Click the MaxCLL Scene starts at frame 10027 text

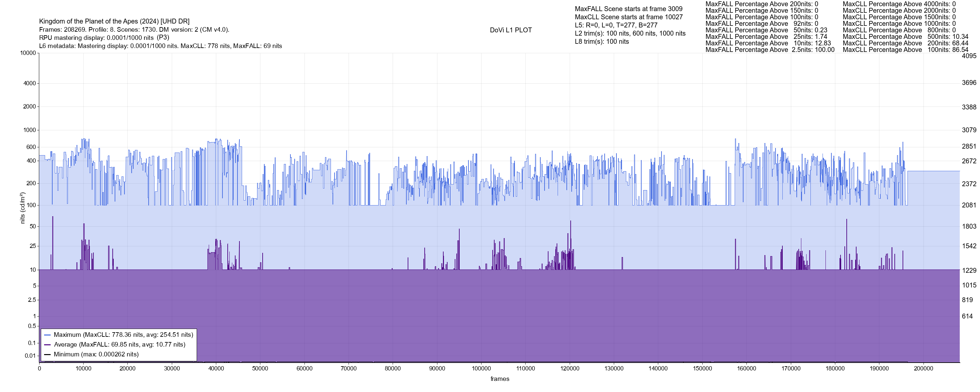coord(629,17)
